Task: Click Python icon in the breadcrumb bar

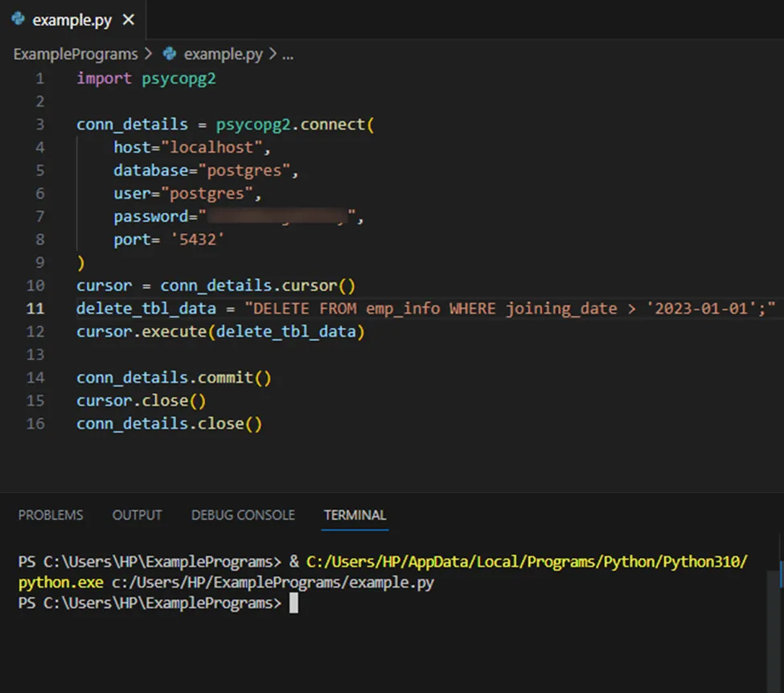Action: coord(170,54)
